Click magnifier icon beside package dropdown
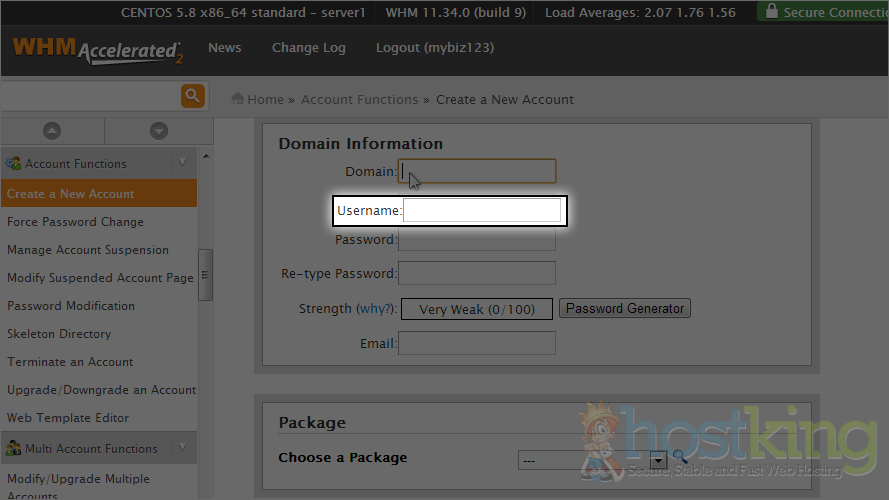 click(x=680, y=458)
